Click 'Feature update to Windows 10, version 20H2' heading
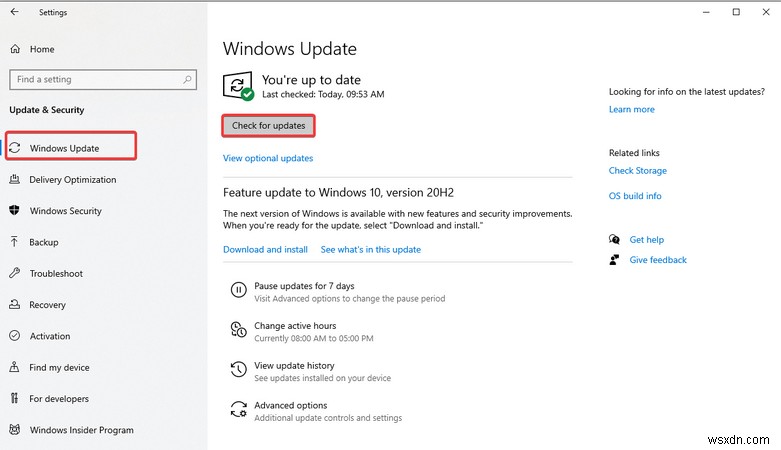This screenshot has height=450, width=781. coord(338,192)
